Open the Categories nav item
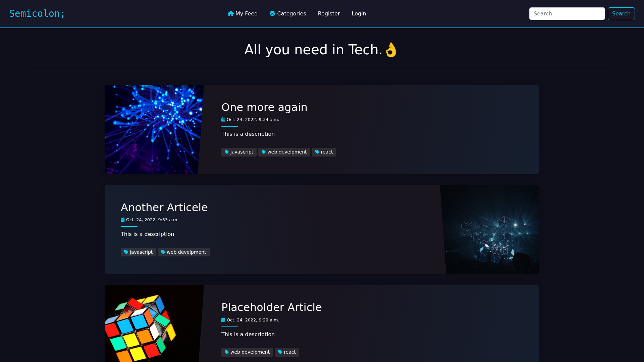Viewport: 644px width, 362px height. point(288,13)
